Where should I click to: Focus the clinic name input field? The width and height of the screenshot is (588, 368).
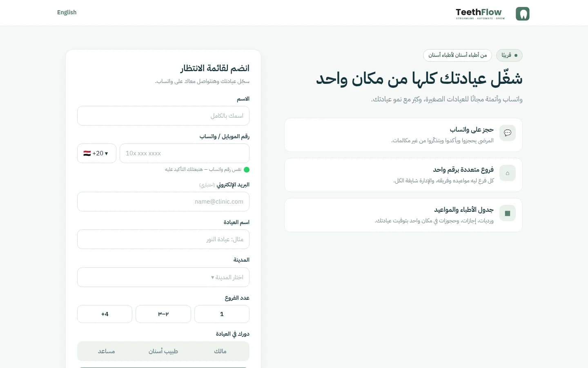click(163, 239)
